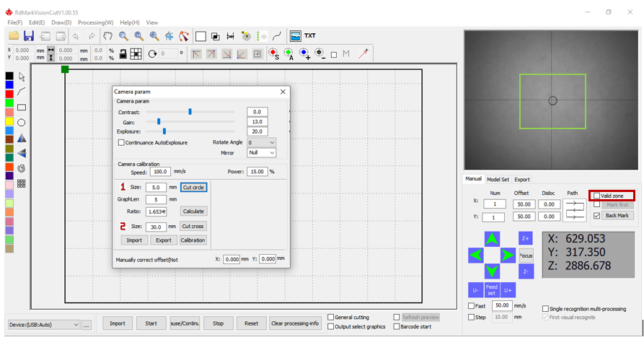644x345 pixels.
Task: Select the pan hand tool
Action: (107, 35)
